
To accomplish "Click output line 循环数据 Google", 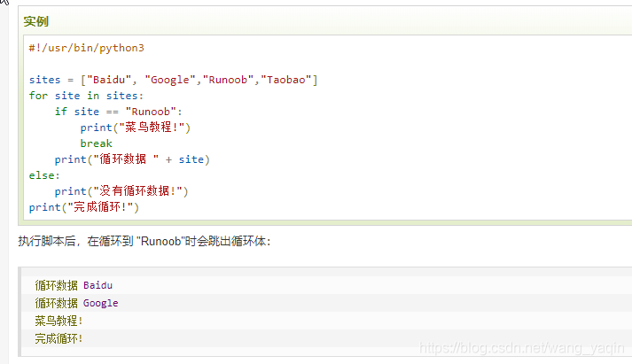I will tap(76, 303).
